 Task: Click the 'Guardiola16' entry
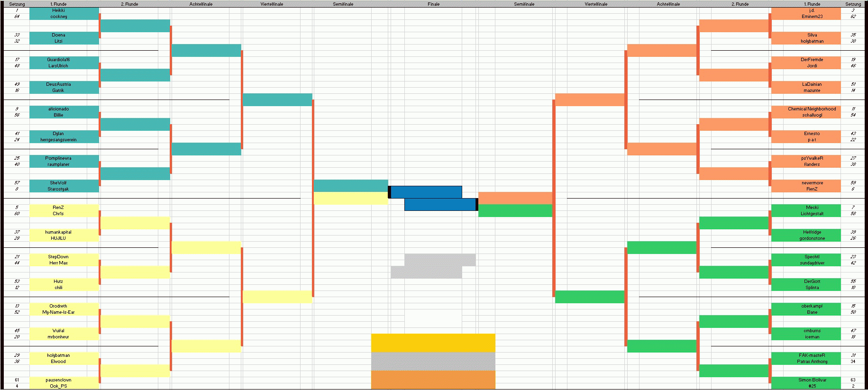(x=64, y=60)
